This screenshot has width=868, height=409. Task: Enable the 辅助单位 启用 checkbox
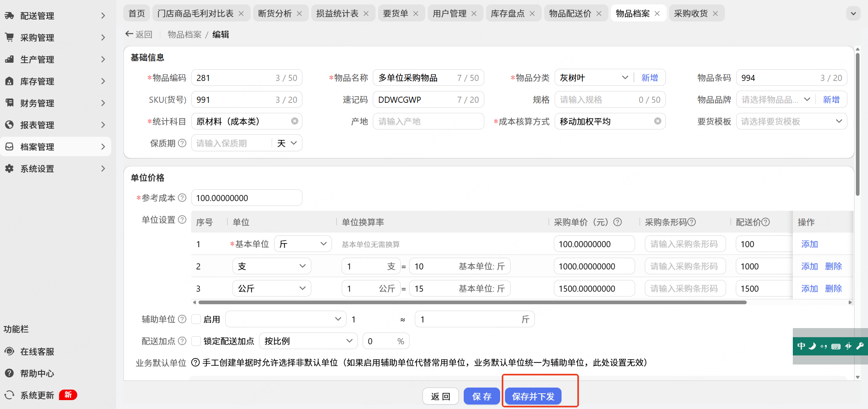click(196, 319)
